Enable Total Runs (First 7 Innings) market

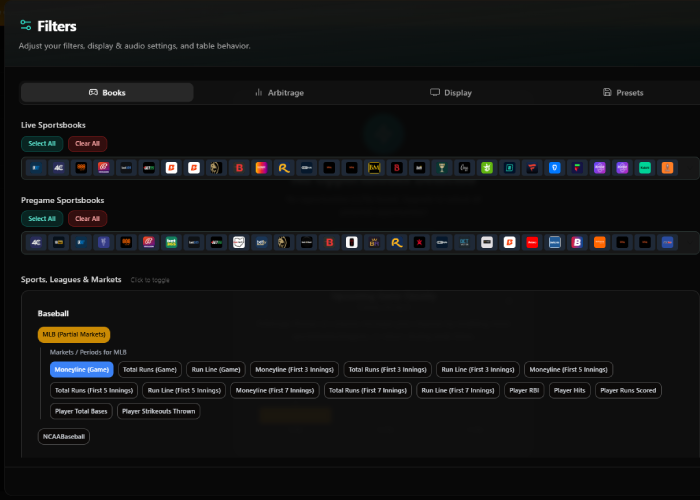(368, 391)
